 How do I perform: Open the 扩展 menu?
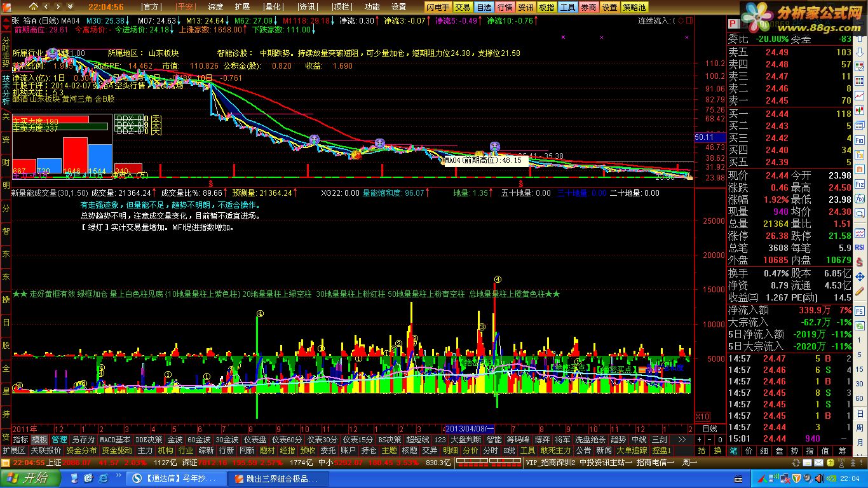click(242, 7)
